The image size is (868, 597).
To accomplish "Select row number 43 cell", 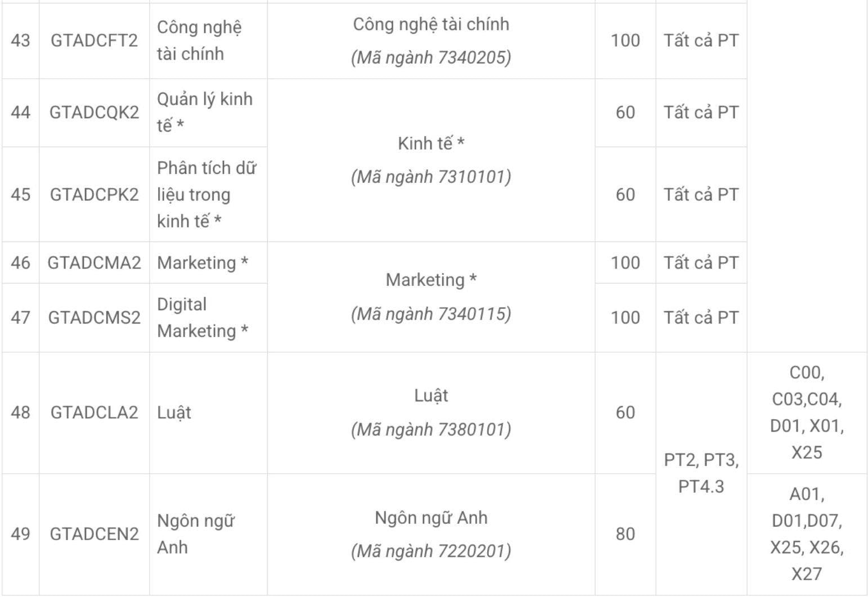I will (20, 41).
